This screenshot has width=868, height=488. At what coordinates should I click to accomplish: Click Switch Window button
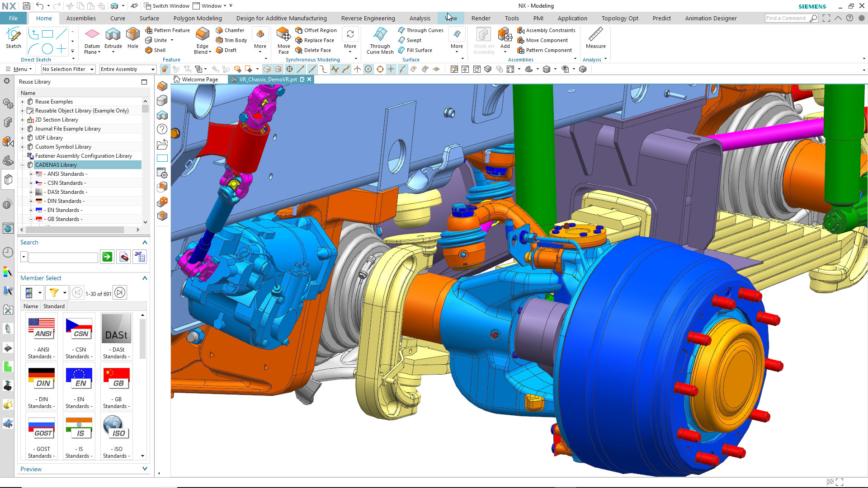166,6
